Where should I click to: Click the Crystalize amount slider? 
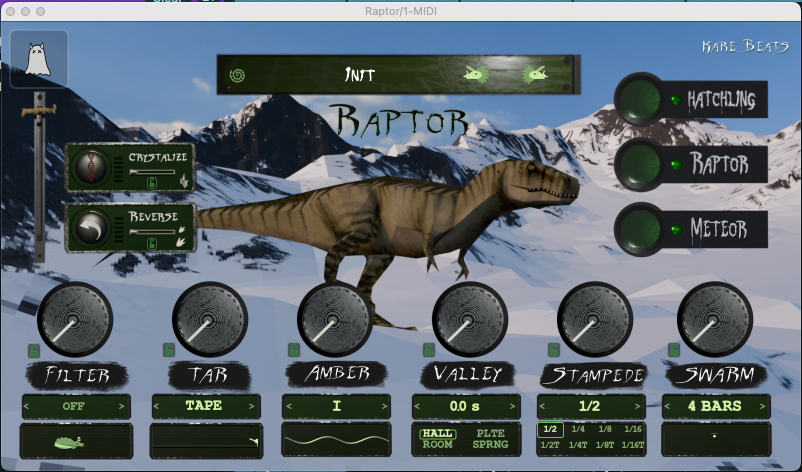152,172
